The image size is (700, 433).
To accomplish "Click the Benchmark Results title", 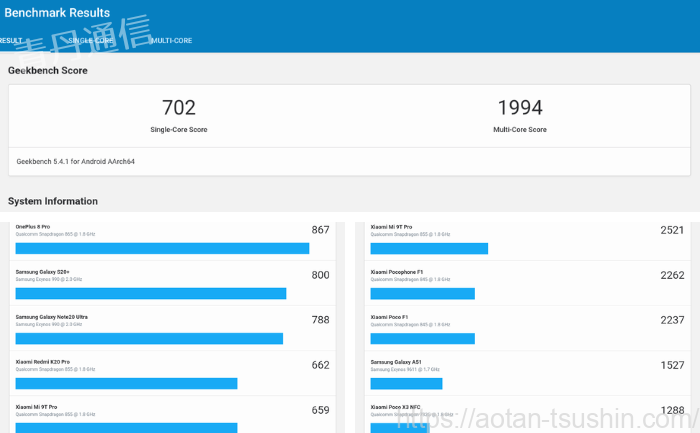I will (x=57, y=14).
